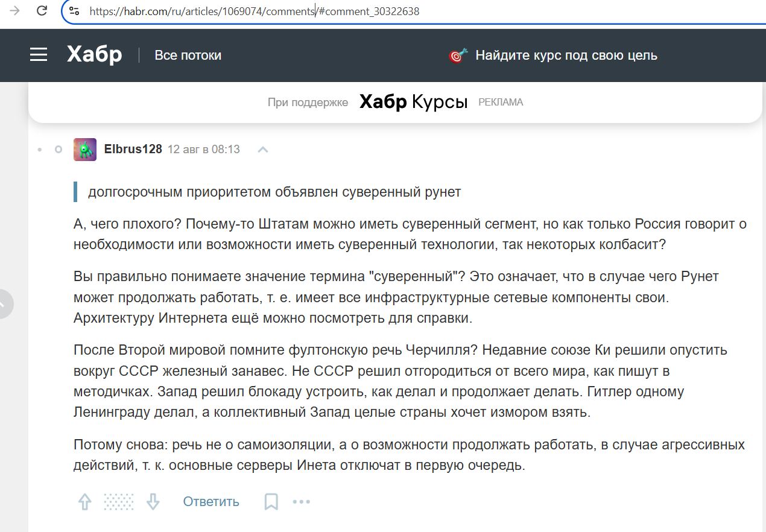Image resolution: width=766 pixels, height=532 pixels.
Task: Open Найдите курс под свою цель link
Action: pos(566,55)
